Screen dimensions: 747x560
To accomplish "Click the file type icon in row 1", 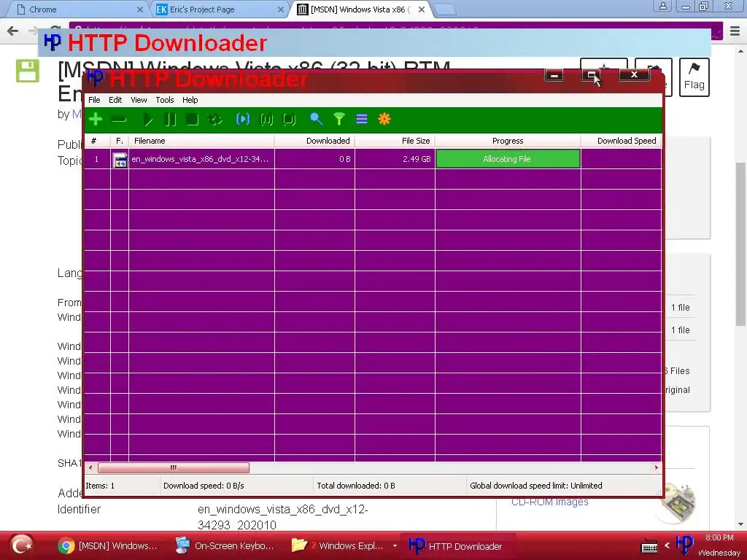I will [120, 160].
